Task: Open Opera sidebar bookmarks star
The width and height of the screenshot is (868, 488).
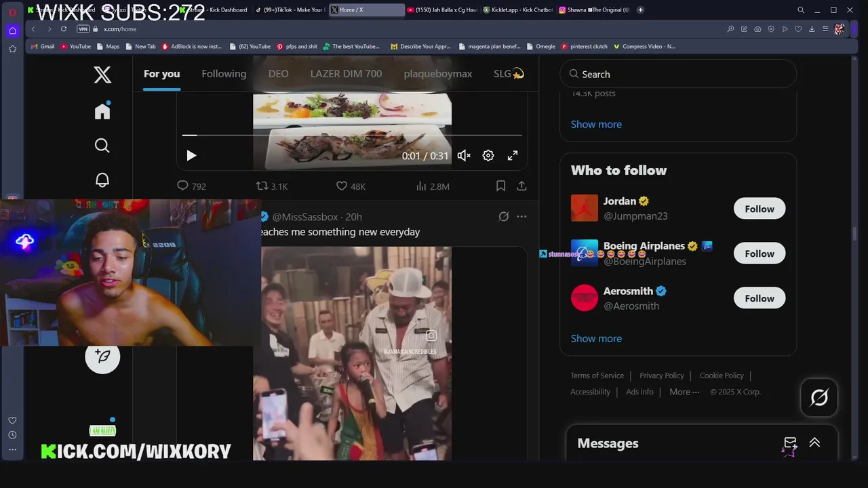Action: (x=12, y=49)
